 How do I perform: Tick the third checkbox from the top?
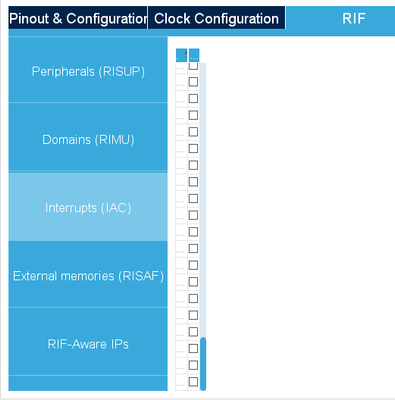click(x=193, y=98)
